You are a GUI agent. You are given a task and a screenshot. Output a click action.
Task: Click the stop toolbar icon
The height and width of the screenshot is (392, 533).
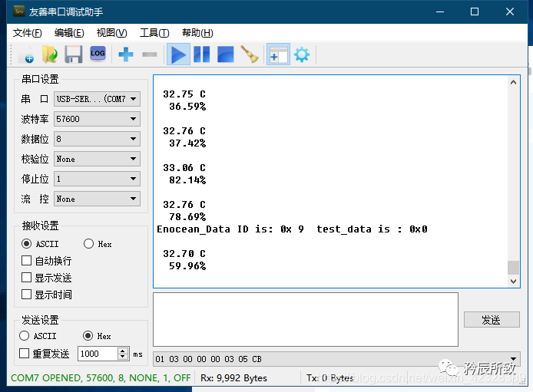(x=225, y=54)
